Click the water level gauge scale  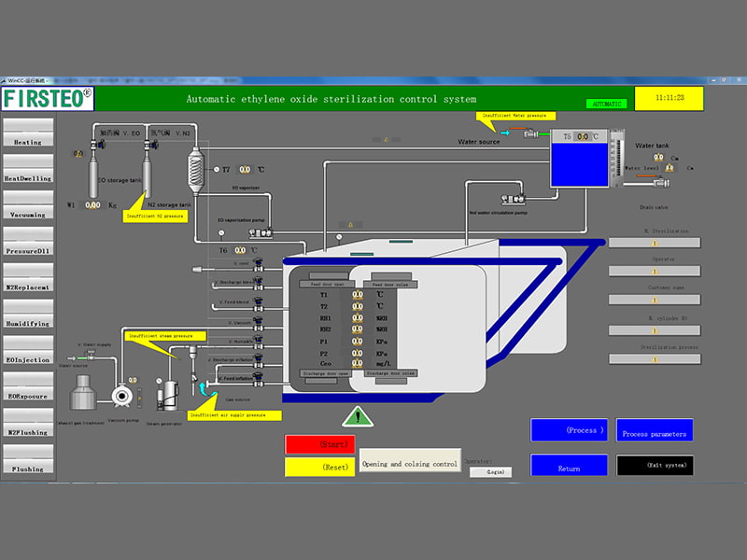pyautogui.click(x=617, y=158)
